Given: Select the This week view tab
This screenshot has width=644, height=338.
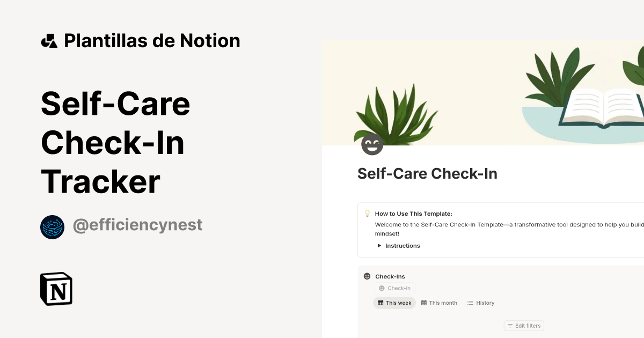Looking at the screenshot, I should point(394,303).
